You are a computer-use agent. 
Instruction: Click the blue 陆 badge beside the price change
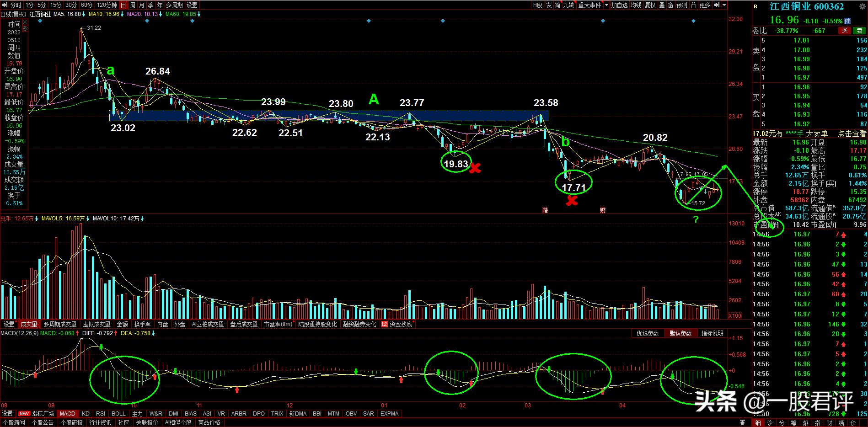pyautogui.click(x=847, y=21)
